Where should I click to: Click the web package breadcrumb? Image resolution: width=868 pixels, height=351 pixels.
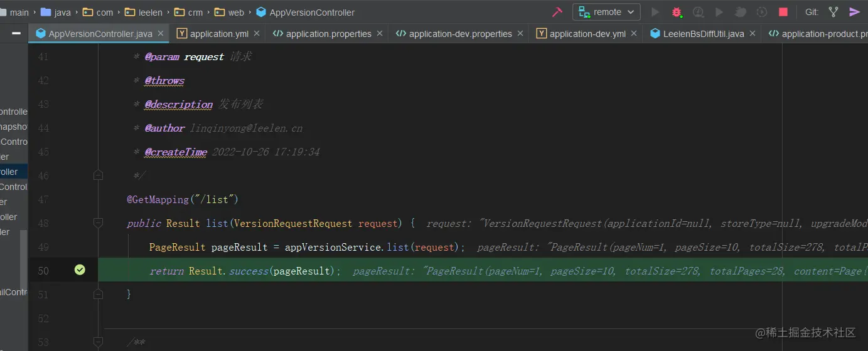pyautogui.click(x=230, y=12)
